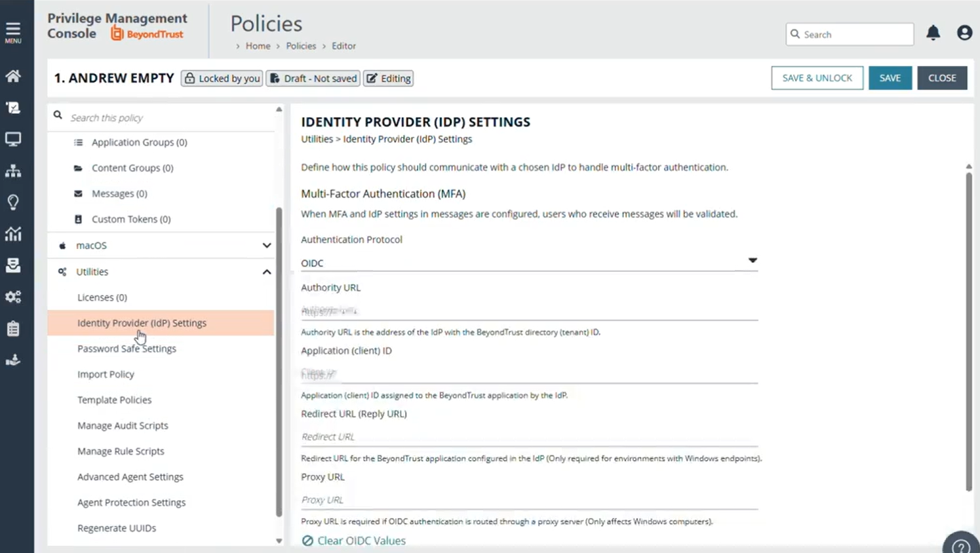Focus the top Search field
Viewport: 980px width, 553px height.
click(x=850, y=34)
